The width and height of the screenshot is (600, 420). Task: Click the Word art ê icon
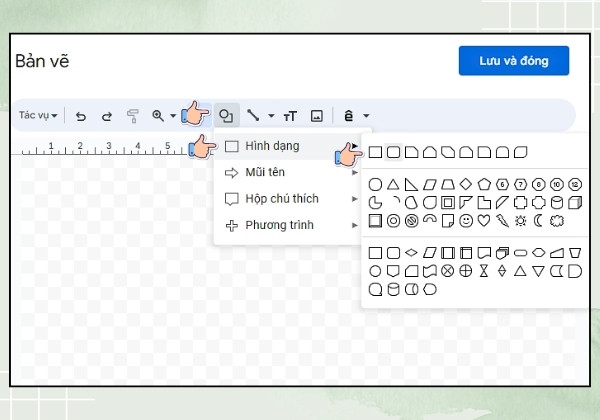pyautogui.click(x=348, y=116)
